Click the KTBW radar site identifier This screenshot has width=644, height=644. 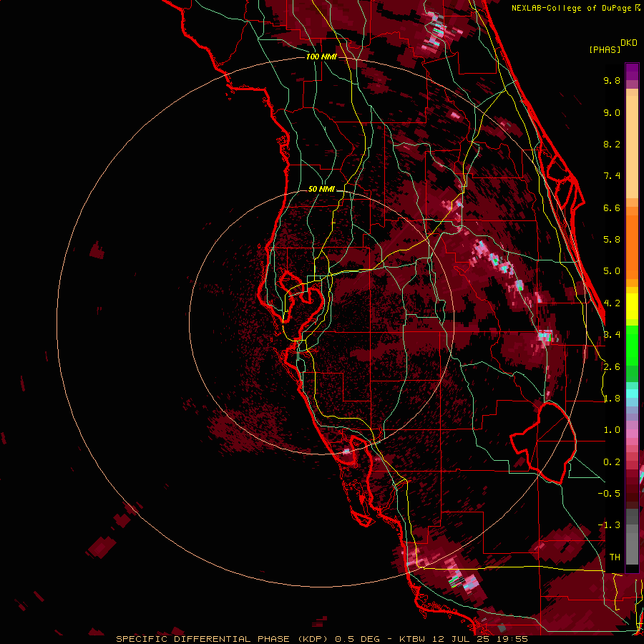coord(412,639)
